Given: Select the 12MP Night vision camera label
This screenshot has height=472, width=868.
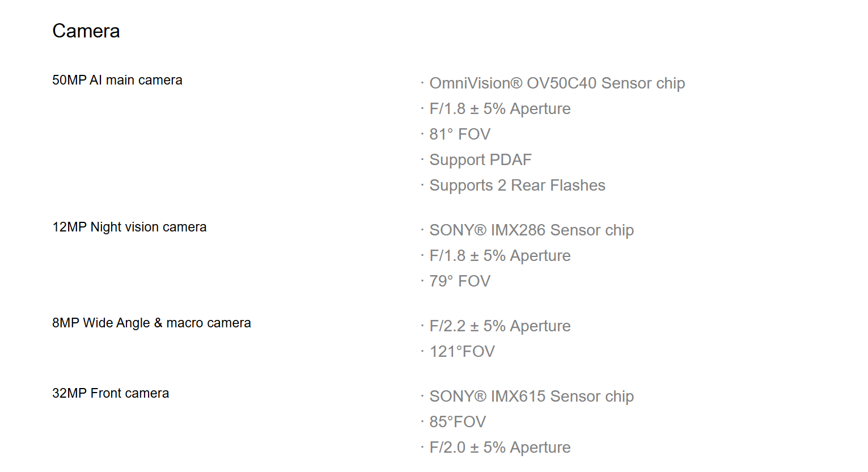Looking at the screenshot, I should tap(129, 227).
